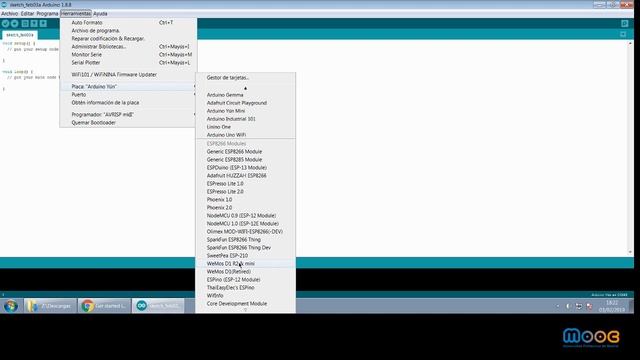This screenshot has height=360, width=640.
Task: Click the volume speaker tray icon
Action: [568, 306]
